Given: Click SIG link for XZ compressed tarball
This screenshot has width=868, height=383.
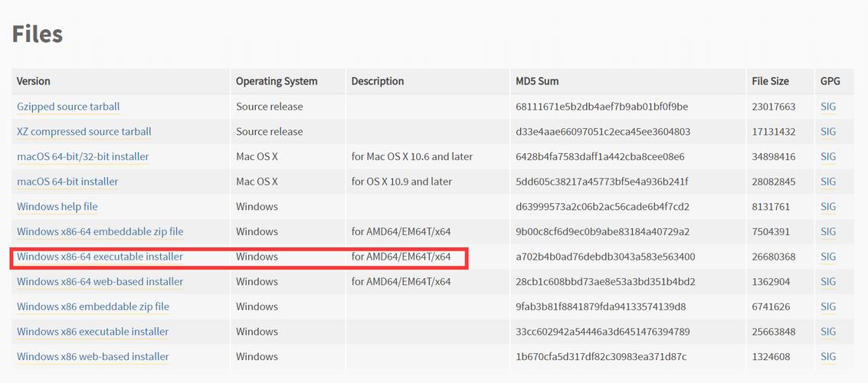Looking at the screenshot, I should tap(828, 132).
